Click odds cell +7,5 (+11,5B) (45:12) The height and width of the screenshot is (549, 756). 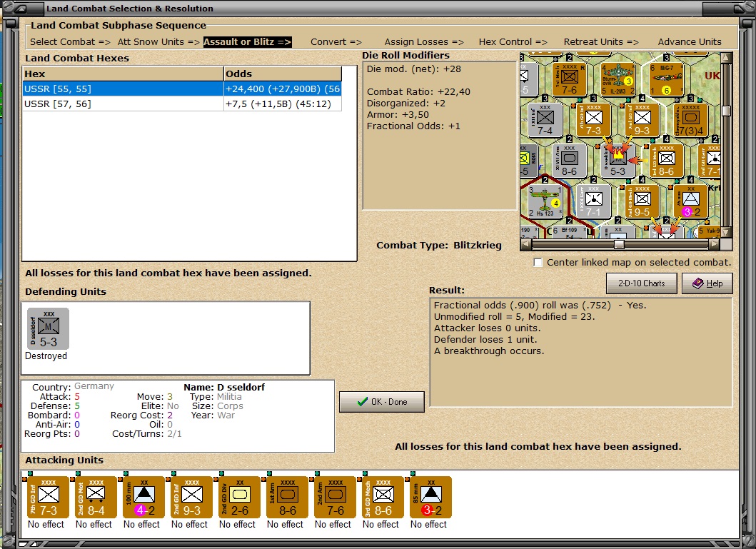tap(283, 104)
